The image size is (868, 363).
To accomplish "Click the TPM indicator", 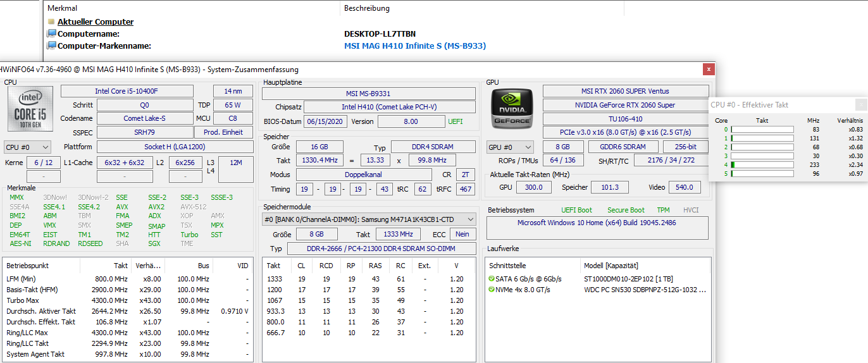I will tap(663, 210).
